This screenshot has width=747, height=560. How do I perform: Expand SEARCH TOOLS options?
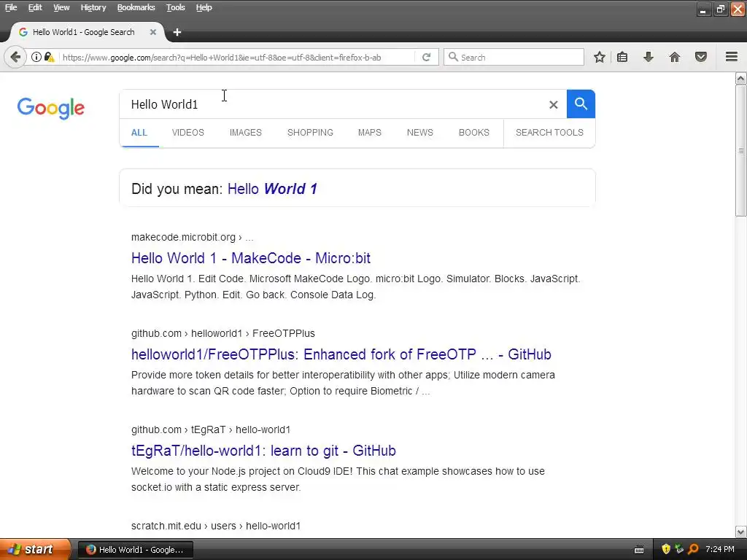point(549,133)
